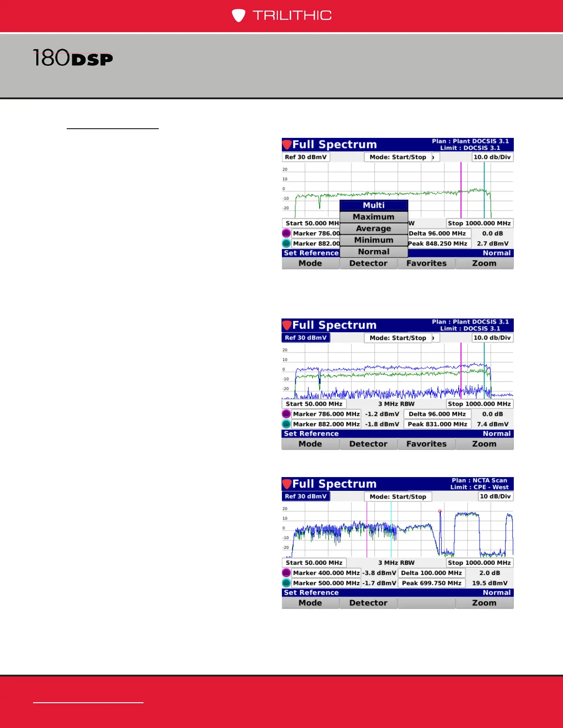
Task: Click Zoom on the Peak 831.000 MHz screen
Action: (484, 444)
